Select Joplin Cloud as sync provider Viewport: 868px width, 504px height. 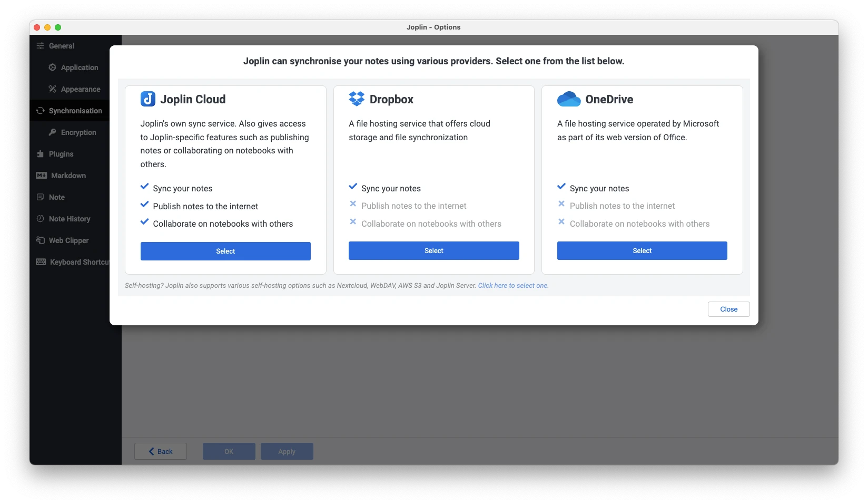point(225,251)
